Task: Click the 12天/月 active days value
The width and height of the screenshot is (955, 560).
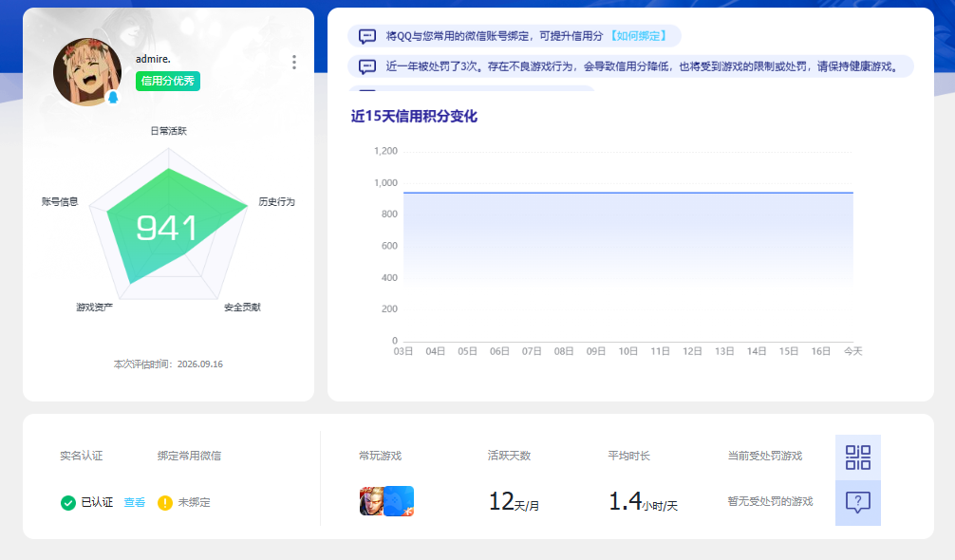Action: click(514, 501)
